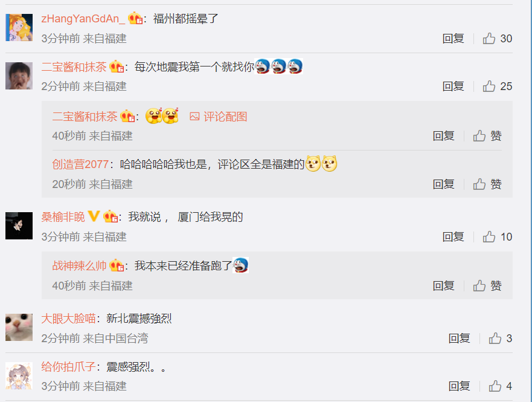Click the VIP badge next to zHangYanGdAn_
This screenshot has width=532, height=402.
(135, 18)
